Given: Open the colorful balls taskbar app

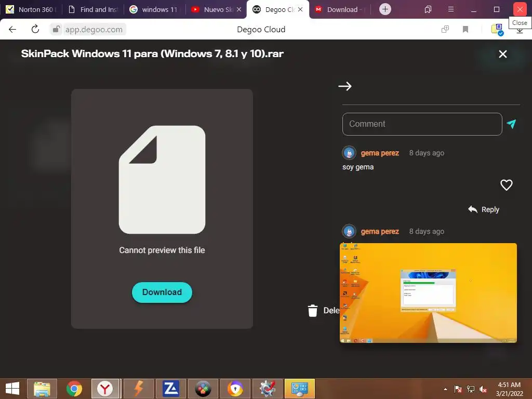Looking at the screenshot, I should 203,389.
